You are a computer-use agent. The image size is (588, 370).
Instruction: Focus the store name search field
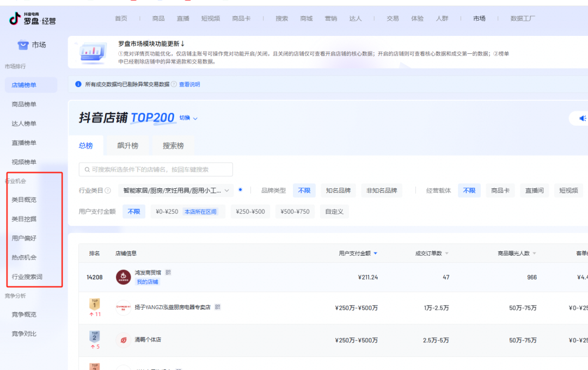(x=156, y=169)
